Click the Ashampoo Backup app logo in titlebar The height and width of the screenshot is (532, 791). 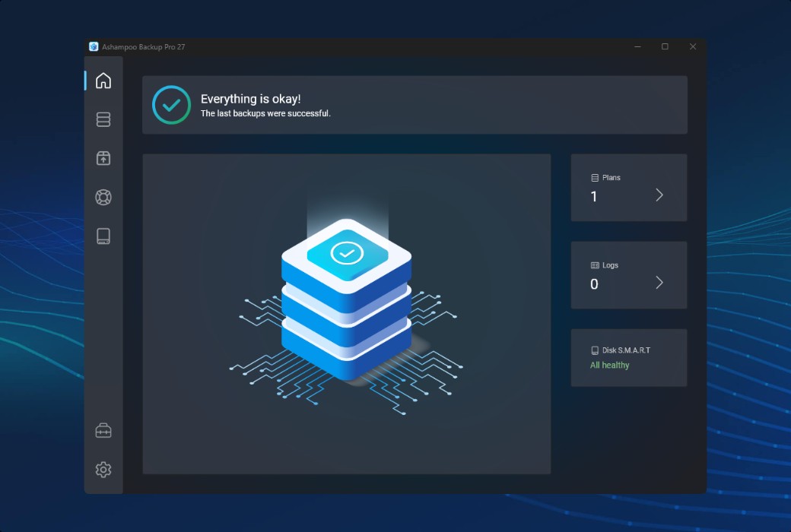(x=94, y=46)
